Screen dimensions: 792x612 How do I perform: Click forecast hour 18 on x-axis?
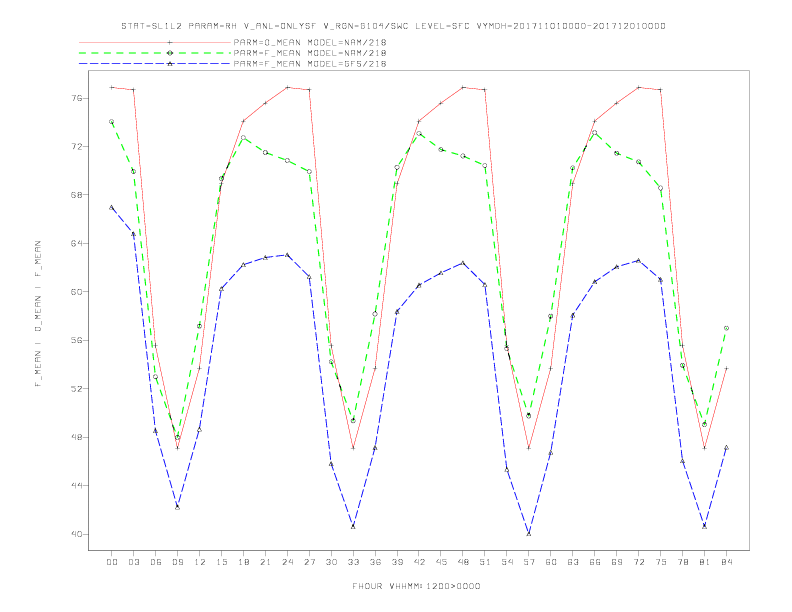[243, 562]
